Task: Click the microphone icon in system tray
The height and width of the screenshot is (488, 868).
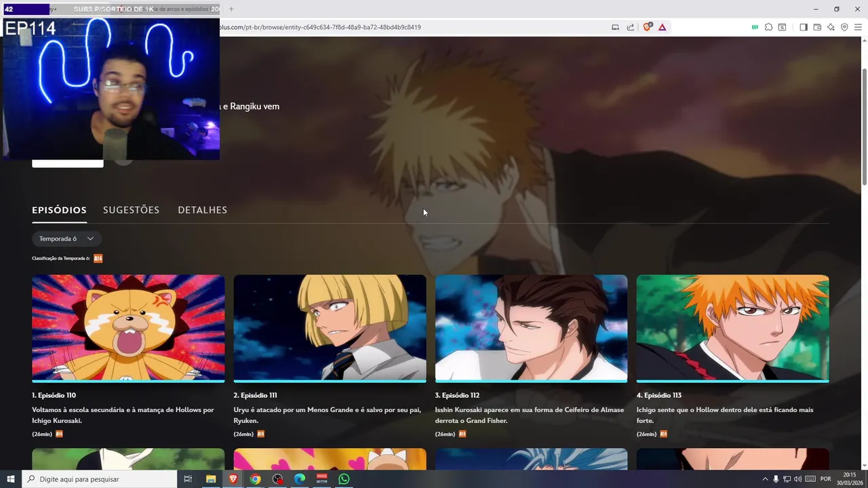Action: point(776,479)
